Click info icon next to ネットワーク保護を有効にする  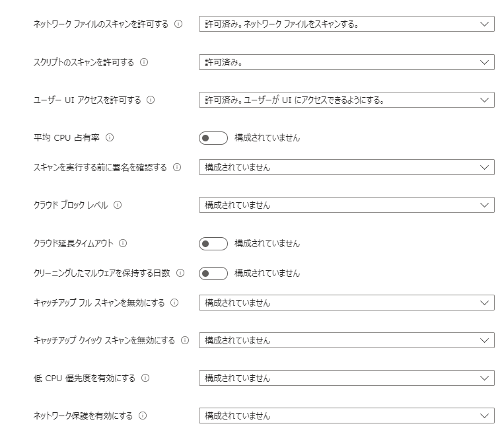(143, 416)
